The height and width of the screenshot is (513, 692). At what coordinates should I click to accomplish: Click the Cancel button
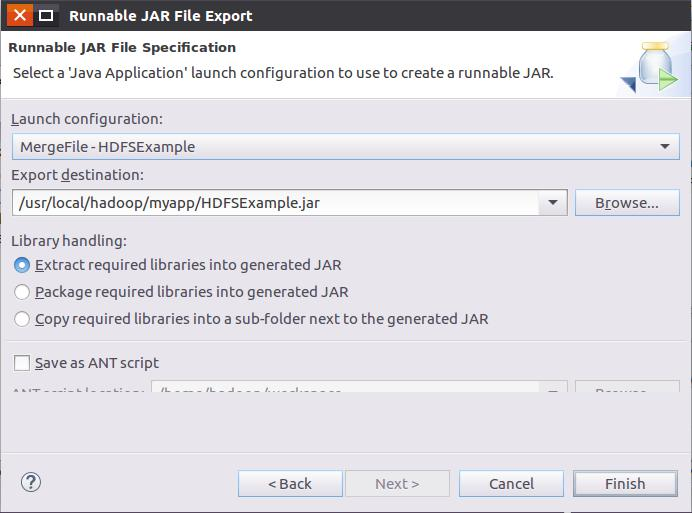(511, 484)
